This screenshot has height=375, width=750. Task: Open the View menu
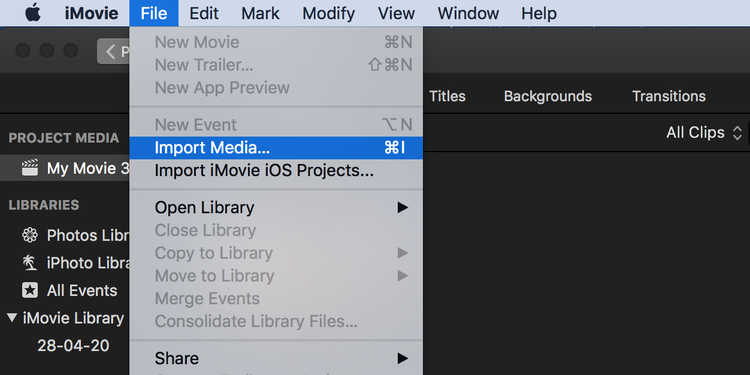pos(396,13)
